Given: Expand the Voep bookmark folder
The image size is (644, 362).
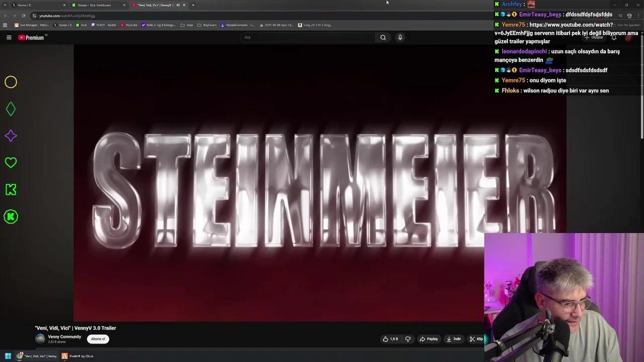Looking at the screenshot, I should pyautogui.click(x=187, y=25).
